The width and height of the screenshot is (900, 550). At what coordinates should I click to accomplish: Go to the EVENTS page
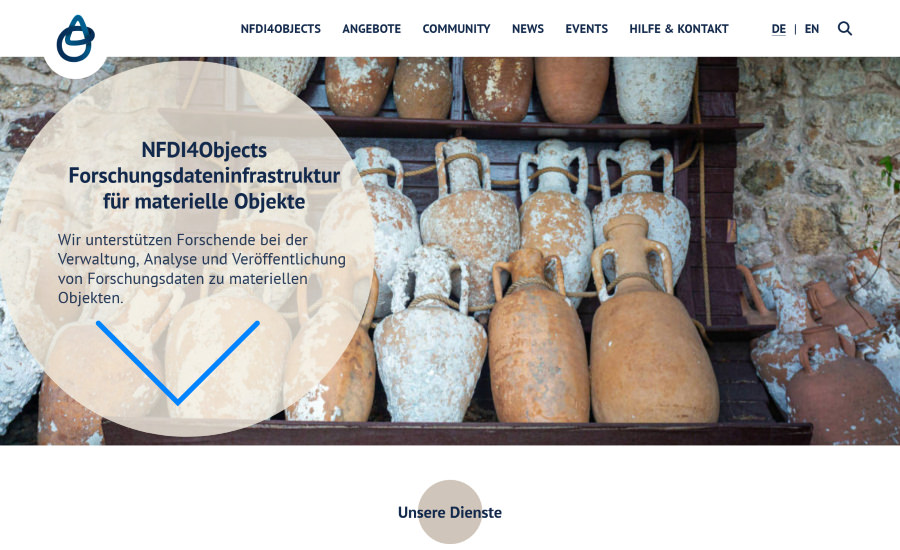coord(586,29)
